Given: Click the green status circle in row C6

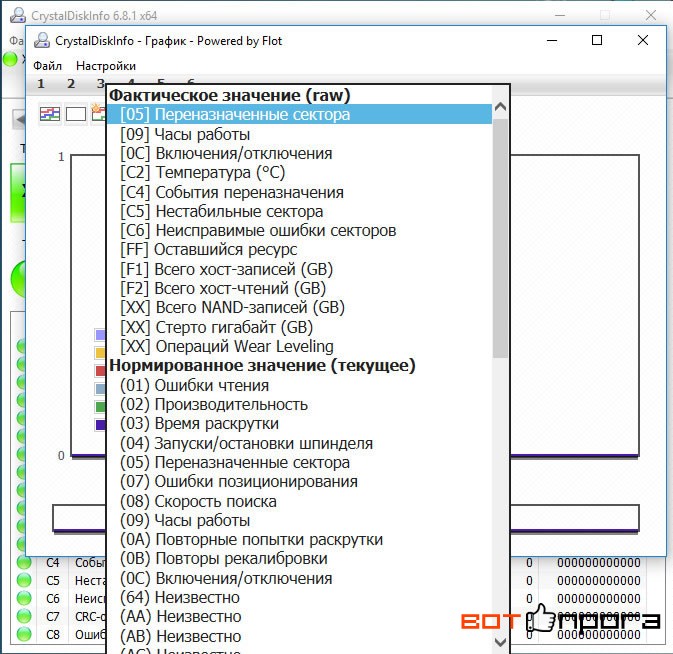Looking at the screenshot, I should click(24, 598).
